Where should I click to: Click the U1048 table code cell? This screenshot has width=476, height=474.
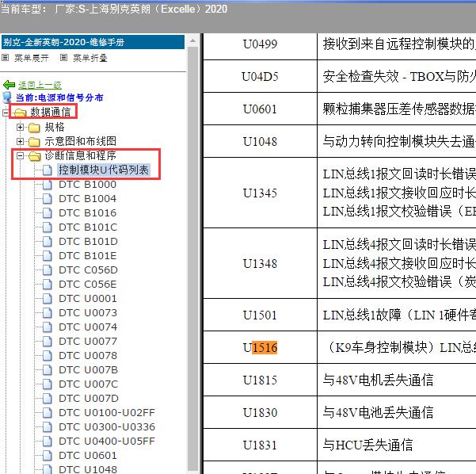[x=260, y=142]
